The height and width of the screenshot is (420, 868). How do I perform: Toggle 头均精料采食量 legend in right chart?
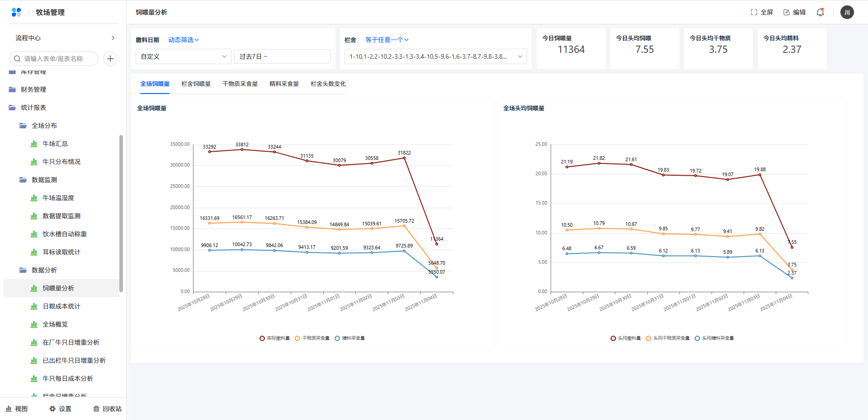pyautogui.click(x=714, y=338)
